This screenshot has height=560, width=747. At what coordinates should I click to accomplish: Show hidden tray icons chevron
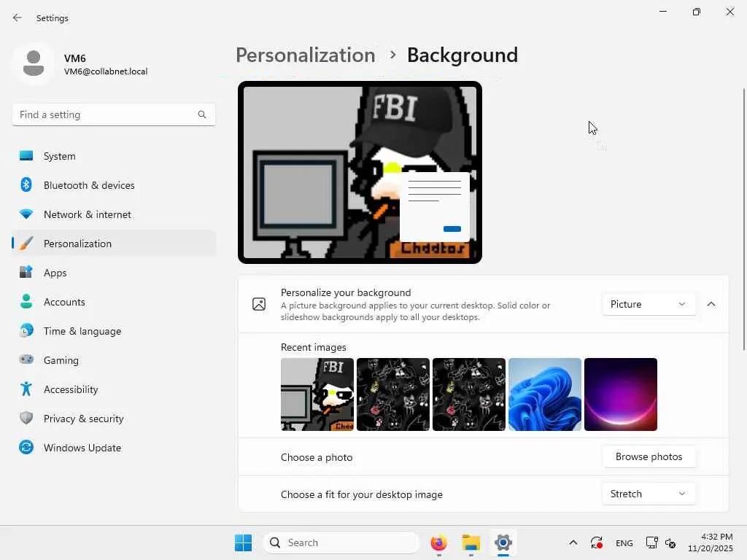click(x=573, y=542)
